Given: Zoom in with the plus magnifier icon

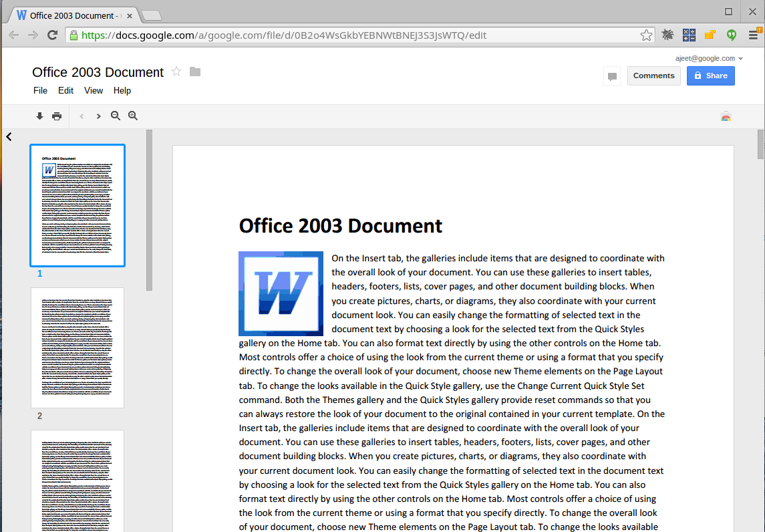Looking at the screenshot, I should click(x=133, y=116).
